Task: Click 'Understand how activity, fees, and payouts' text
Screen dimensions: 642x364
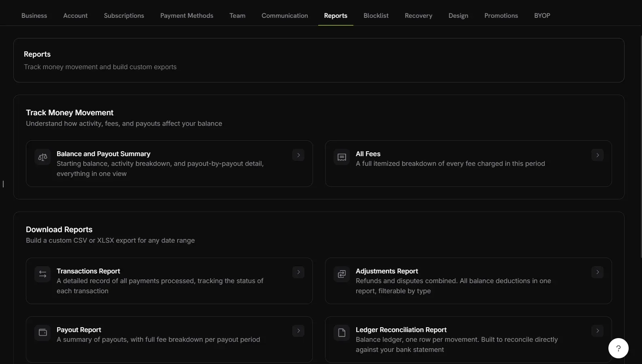Action: click(93, 123)
